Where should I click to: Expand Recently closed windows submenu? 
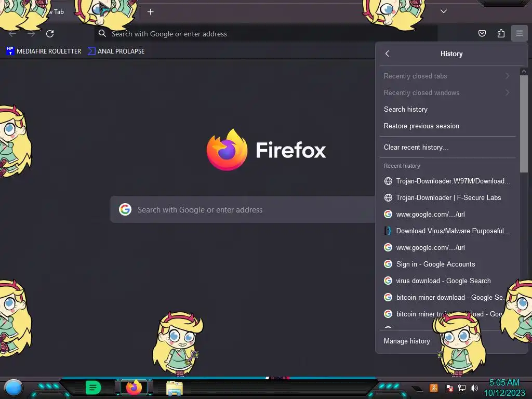(x=447, y=92)
